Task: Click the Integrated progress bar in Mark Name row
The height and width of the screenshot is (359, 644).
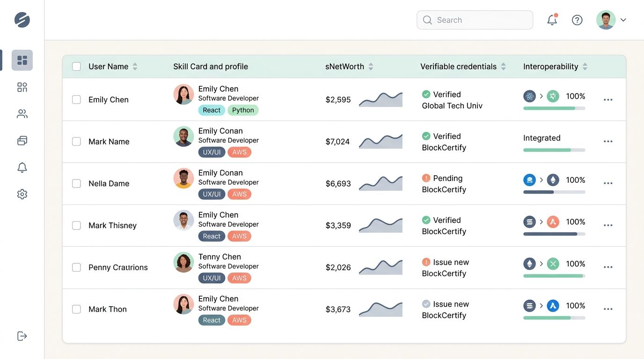Action: 554,150
